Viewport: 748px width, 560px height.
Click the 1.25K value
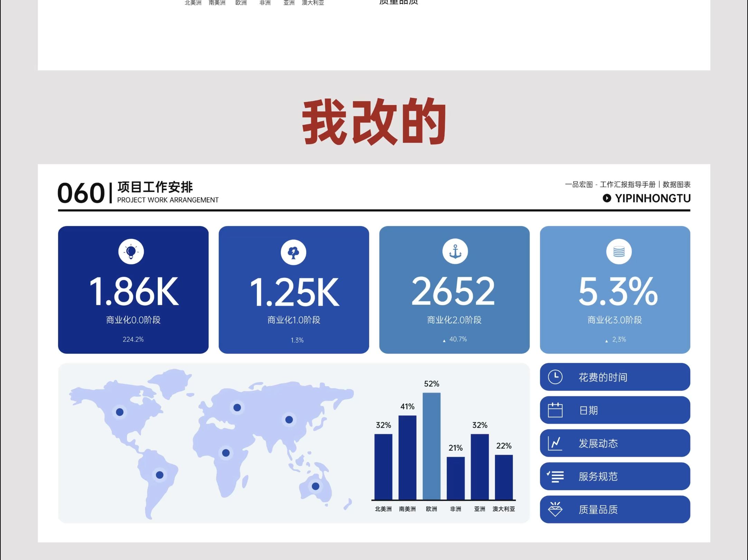[294, 292]
